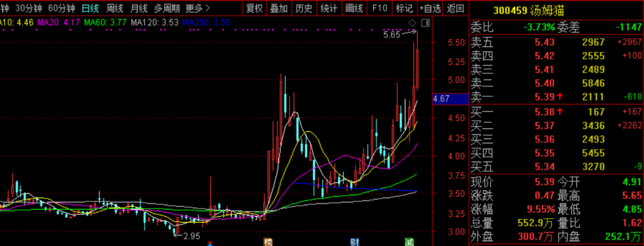
Task: Open the 统计 statistics button
Action: click(x=329, y=8)
